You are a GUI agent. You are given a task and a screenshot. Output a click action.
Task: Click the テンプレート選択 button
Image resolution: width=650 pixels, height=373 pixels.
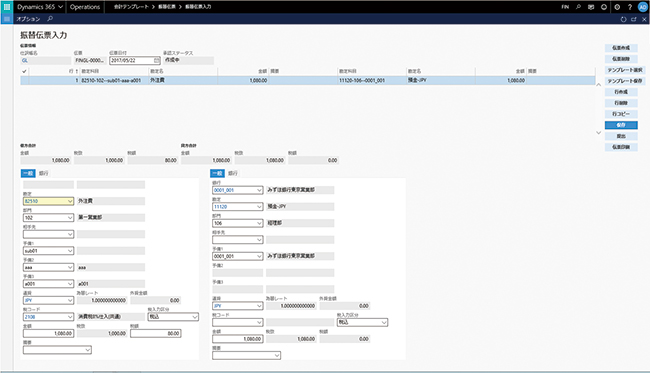coord(625,70)
